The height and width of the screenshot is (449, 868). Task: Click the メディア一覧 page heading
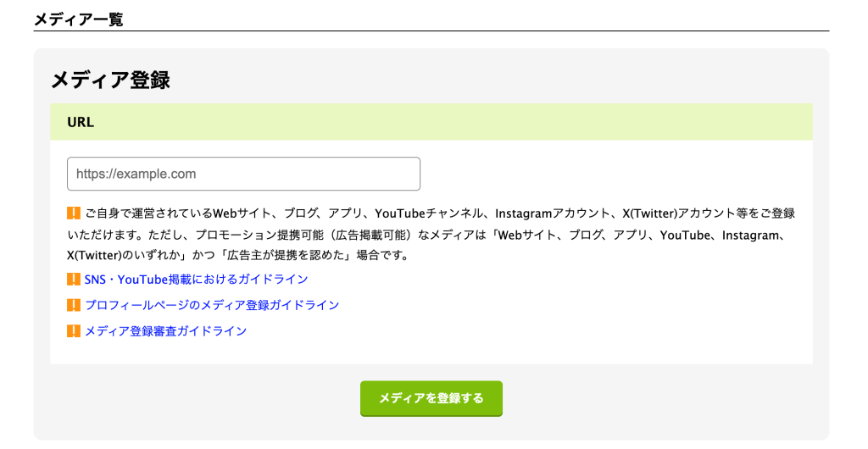coord(79,19)
